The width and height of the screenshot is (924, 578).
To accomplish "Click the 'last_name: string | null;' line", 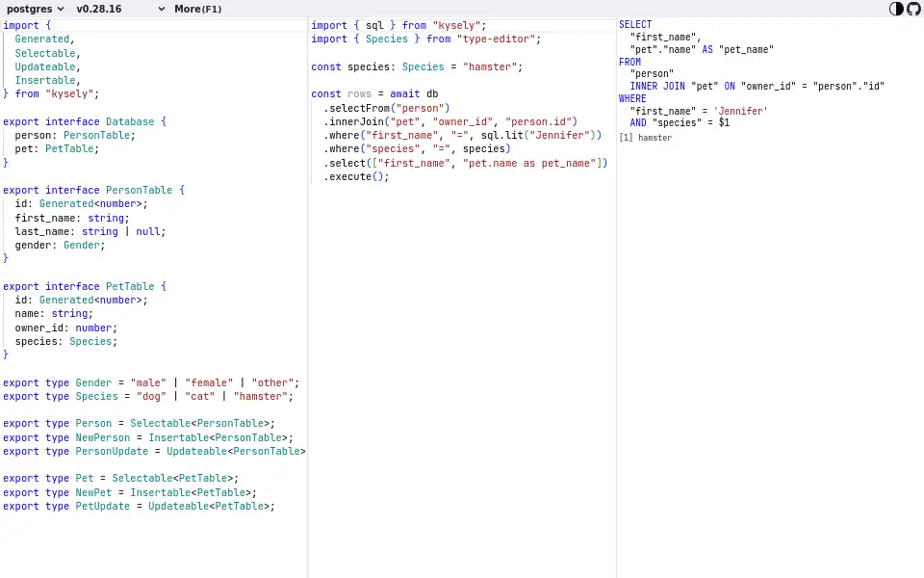I will (x=90, y=231).
